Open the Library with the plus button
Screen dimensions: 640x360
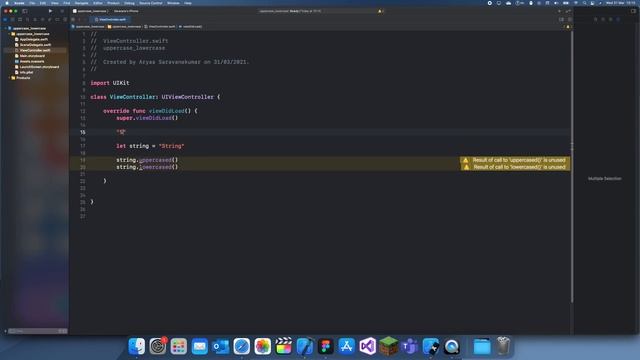559,11
